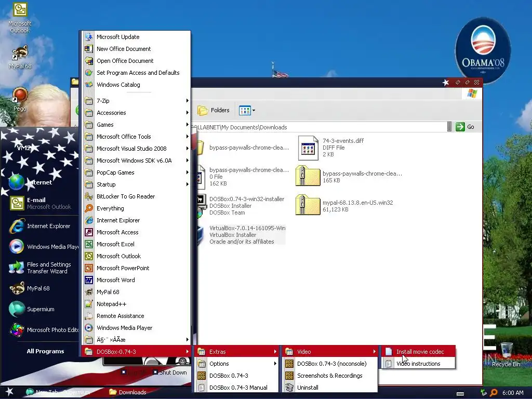
Task: Click the Microsoft Word icon
Action: tap(89, 280)
